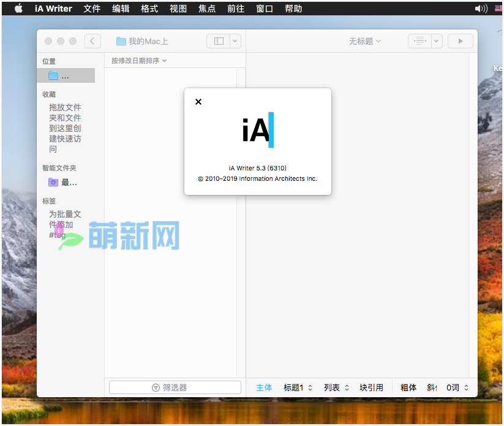Screen dimensions: 504x426
Task: Open the 标题1 heading stepper
Action: point(298,387)
